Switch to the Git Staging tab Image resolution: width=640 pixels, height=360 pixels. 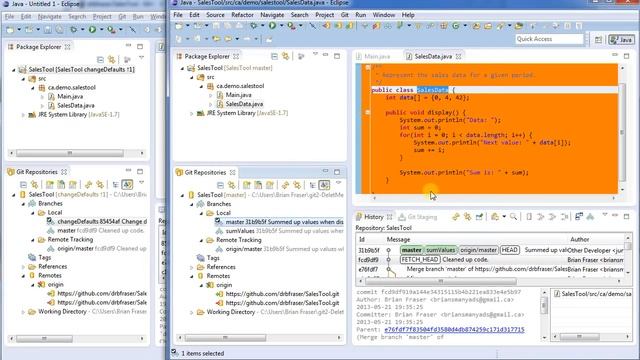pyautogui.click(x=418, y=217)
